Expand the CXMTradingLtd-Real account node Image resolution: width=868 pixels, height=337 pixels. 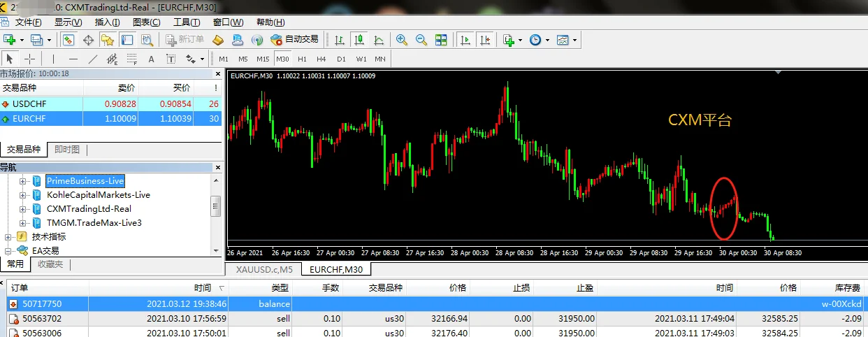tap(22, 209)
